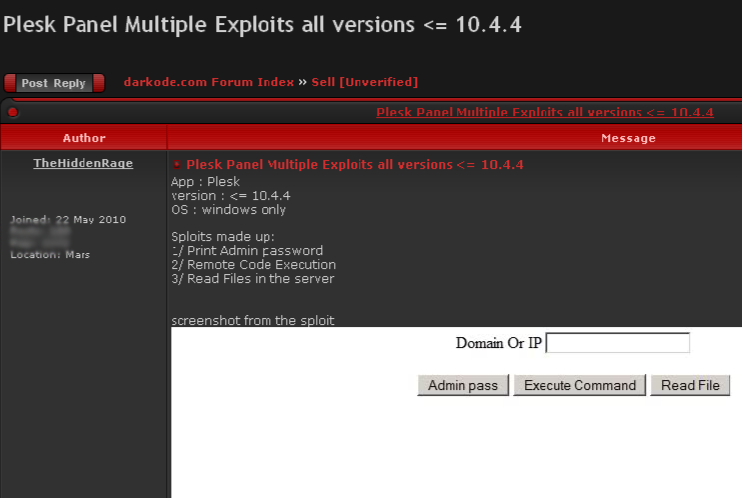Click the Location: Mars text
The height and width of the screenshot is (498, 742).
pos(50,255)
